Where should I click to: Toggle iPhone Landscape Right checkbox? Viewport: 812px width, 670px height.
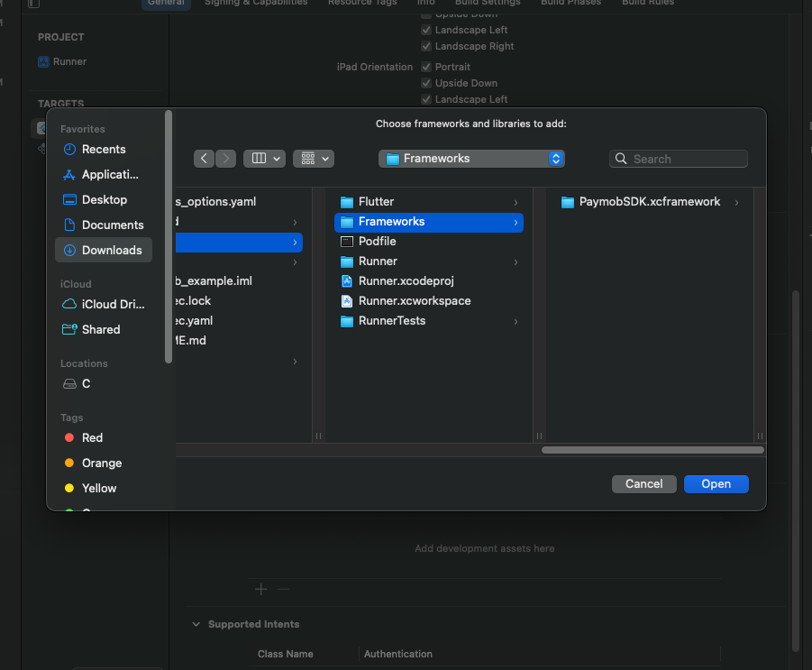point(426,46)
